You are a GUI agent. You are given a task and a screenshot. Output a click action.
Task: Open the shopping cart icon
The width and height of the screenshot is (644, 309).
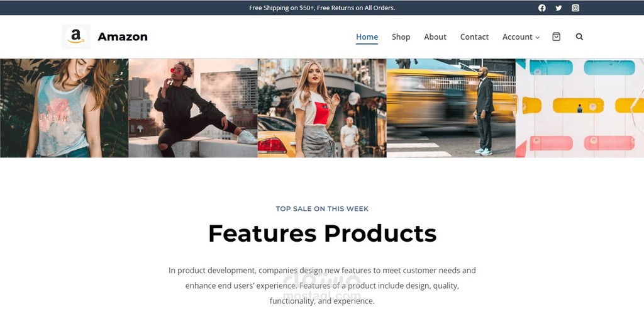pos(556,37)
